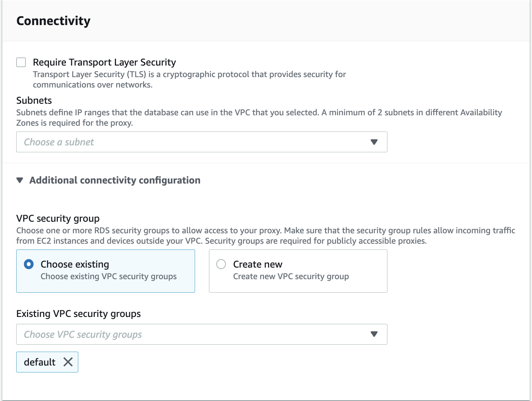The image size is (532, 401).
Task: Focus the Choose a subnet placeholder text
Action: (59, 142)
